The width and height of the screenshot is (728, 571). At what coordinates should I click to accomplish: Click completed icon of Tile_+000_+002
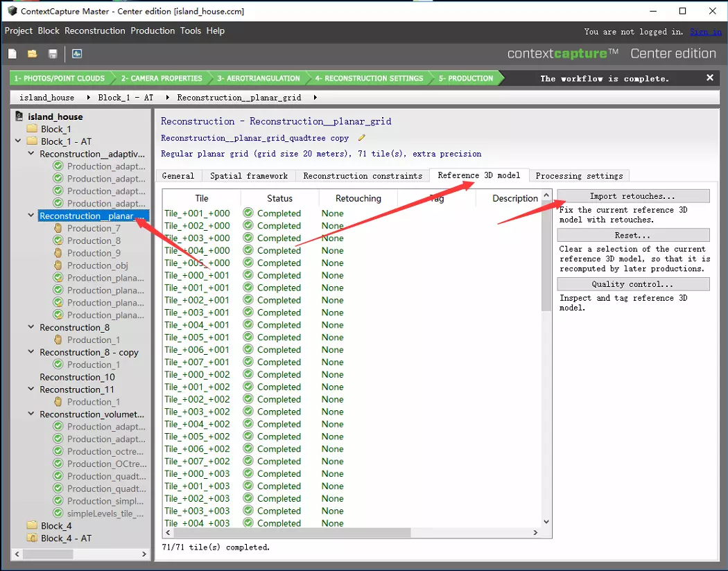[248, 374]
